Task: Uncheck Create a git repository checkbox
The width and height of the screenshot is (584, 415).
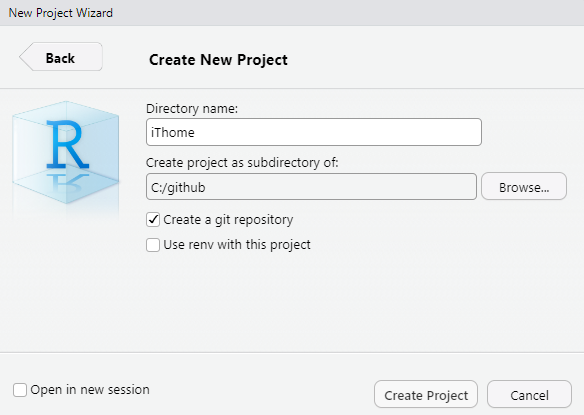Action: [153, 220]
